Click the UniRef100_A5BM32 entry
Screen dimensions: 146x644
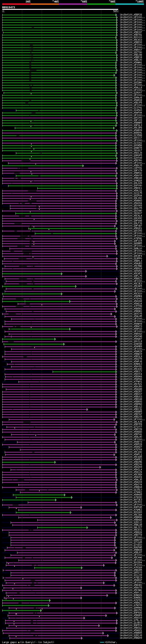pos(131,173)
